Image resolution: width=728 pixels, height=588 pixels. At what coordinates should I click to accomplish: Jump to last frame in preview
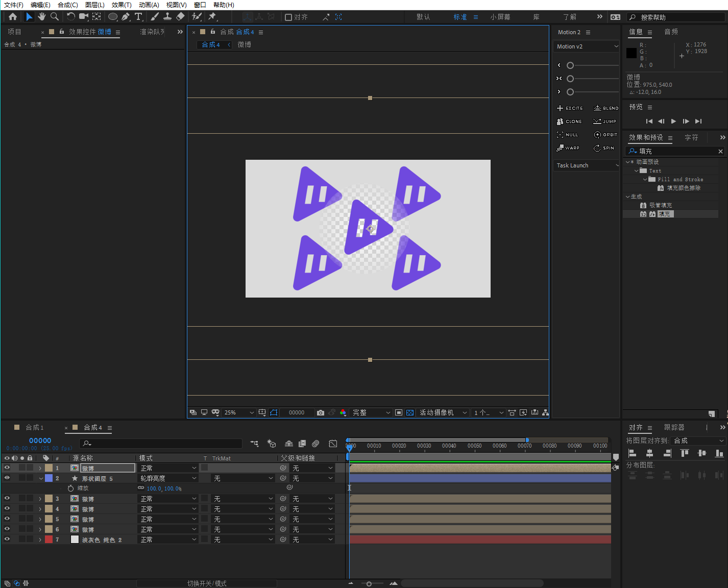[x=698, y=121]
